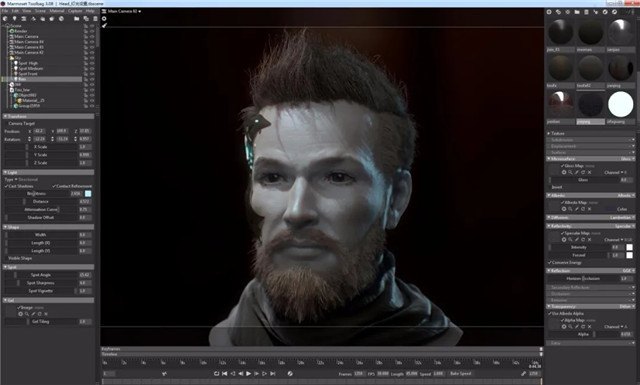This screenshot has width=640, height=385.
Task: Clear the Alpha Map with the X icon
Action: (589, 327)
